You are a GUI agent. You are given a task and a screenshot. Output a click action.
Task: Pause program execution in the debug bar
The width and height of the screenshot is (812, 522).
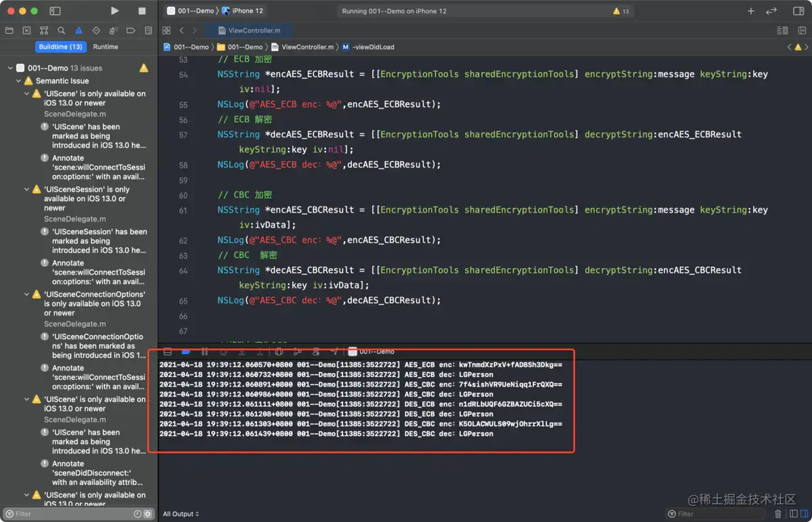[204, 351]
